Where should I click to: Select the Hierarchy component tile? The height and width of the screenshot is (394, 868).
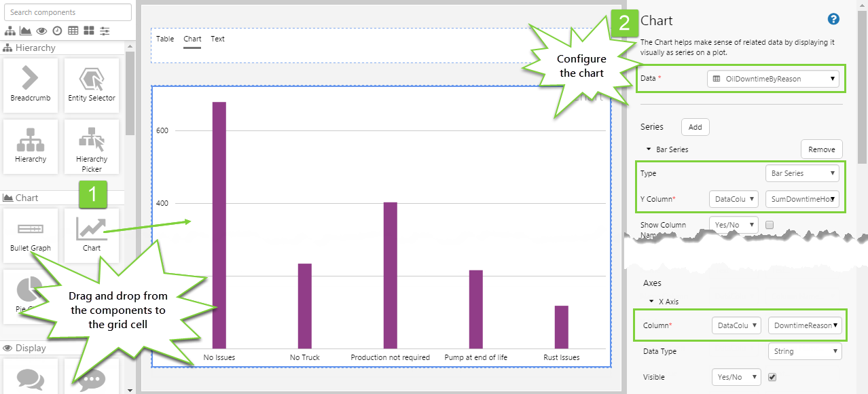click(x=31, y=146)
